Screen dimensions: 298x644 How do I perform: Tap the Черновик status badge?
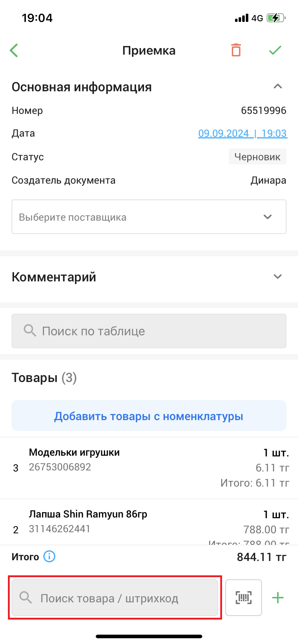click(257, 157)
